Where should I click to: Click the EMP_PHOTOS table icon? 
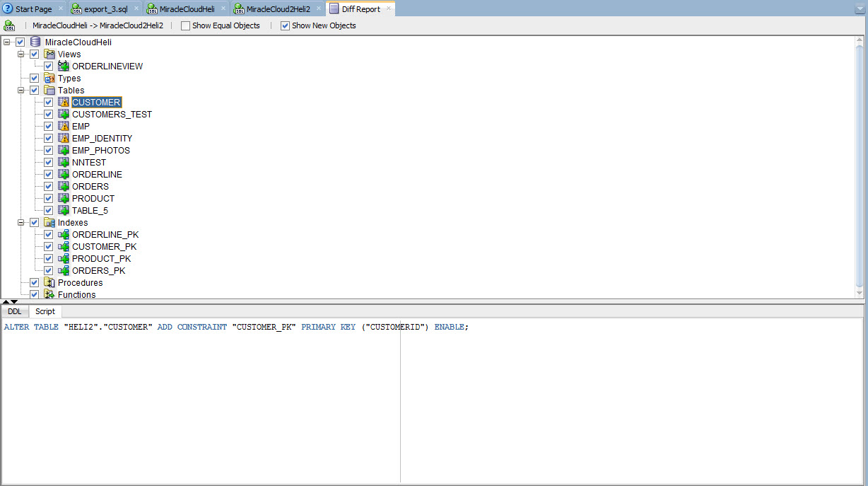(64, 151)
